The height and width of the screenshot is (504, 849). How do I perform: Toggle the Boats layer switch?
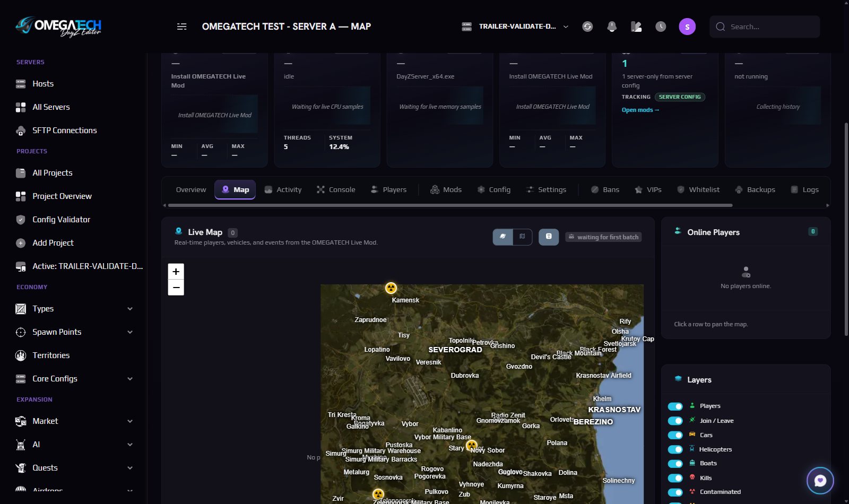coord(675,464)
